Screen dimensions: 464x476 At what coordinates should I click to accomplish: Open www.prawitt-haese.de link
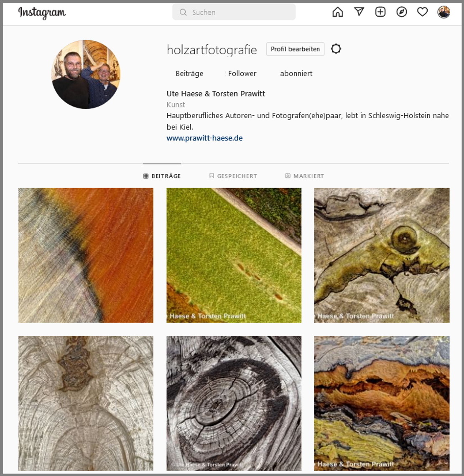coord(204,138)
